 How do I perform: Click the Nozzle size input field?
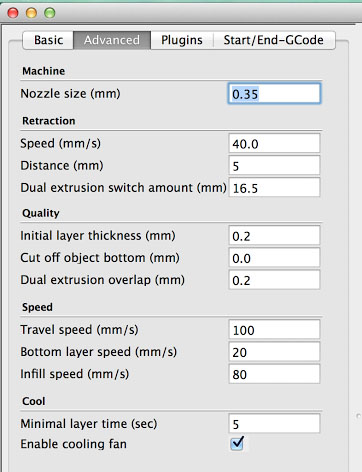pyautogui.click(x=274, y=94)
